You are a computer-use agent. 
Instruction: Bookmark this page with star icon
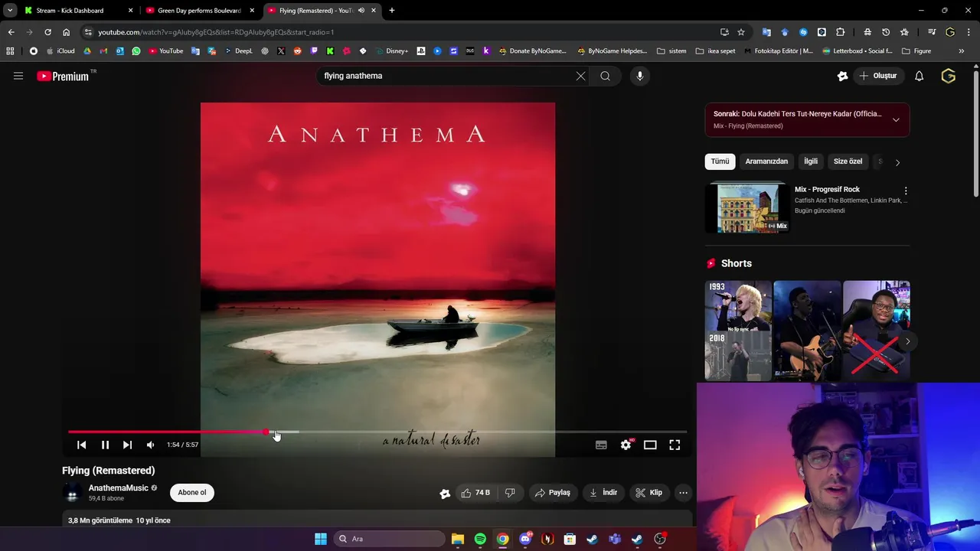pyautogui.click(x=741, y=32)
